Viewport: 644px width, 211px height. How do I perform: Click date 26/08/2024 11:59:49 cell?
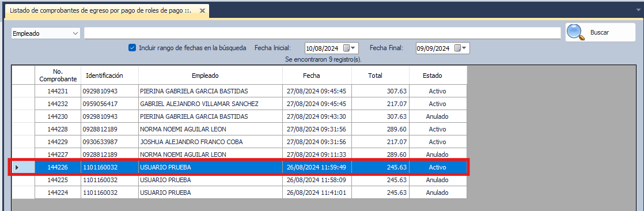pyautogui.click(x=317, y=167)
